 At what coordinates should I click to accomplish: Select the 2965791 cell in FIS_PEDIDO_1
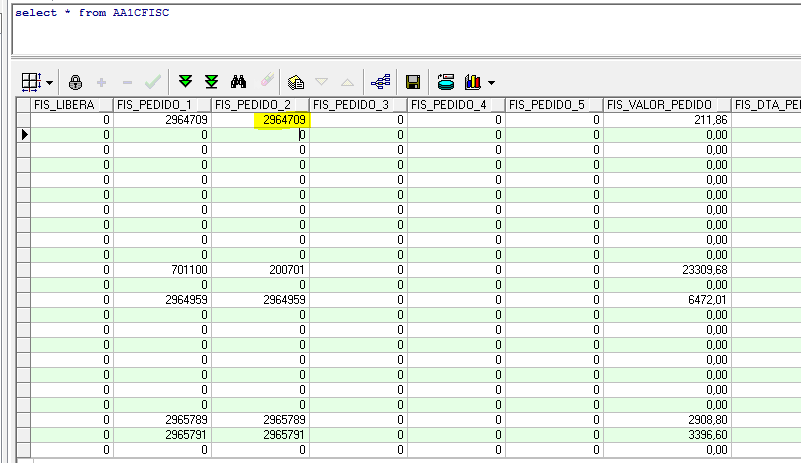162,435
